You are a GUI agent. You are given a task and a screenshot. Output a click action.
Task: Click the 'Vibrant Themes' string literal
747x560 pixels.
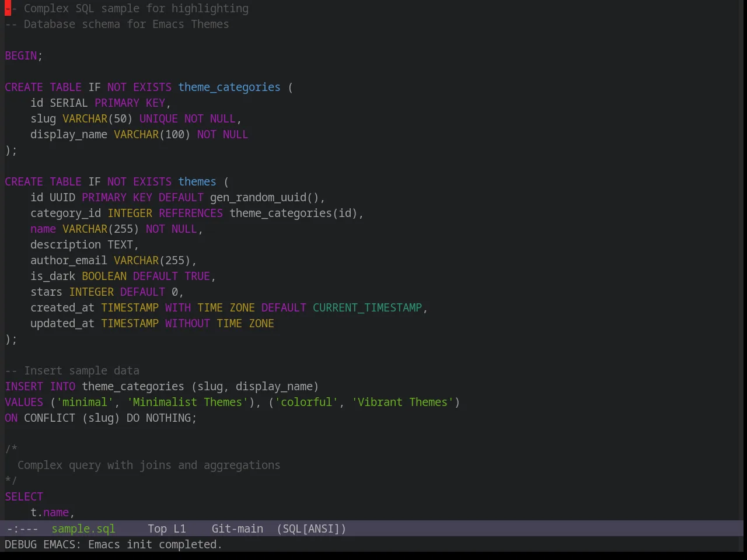(403, 402)
